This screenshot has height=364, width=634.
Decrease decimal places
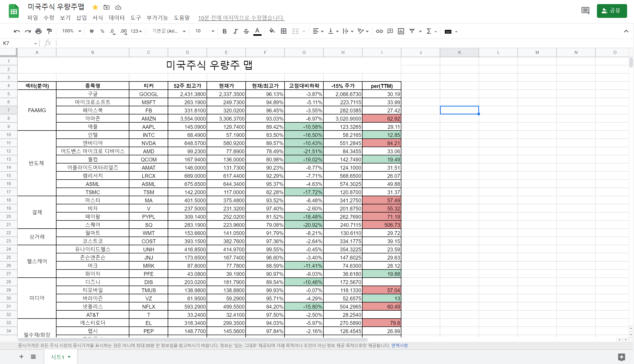112,31
